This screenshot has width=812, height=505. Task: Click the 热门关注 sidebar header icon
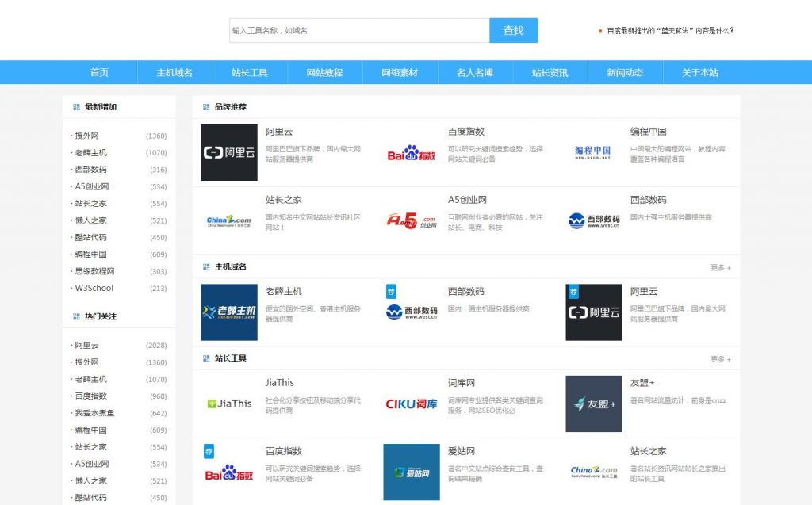coord(76,316)
